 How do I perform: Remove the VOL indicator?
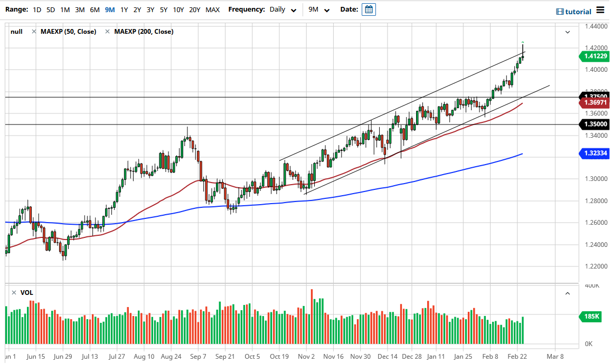(14, 293)
